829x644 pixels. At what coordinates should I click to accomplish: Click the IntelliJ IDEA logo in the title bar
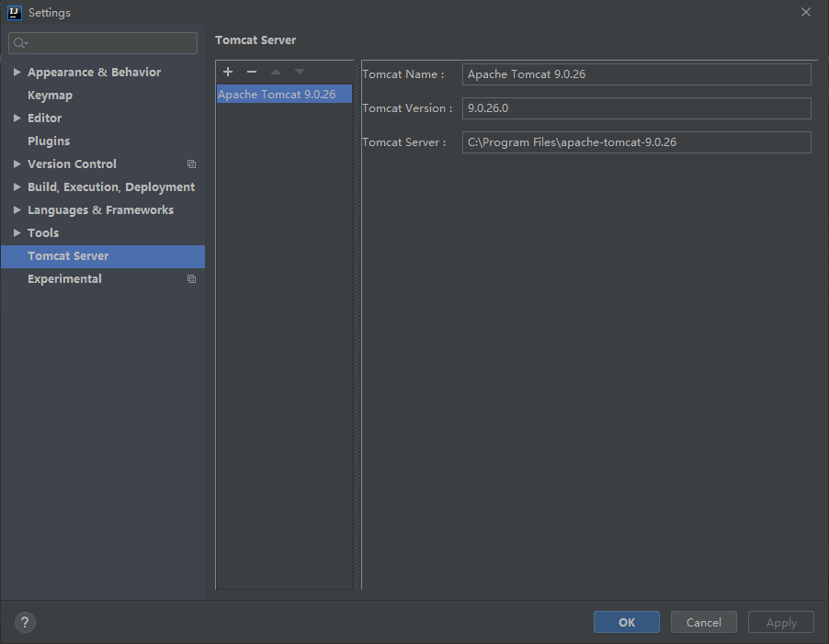pyautogui.click(x=14, y=12)
